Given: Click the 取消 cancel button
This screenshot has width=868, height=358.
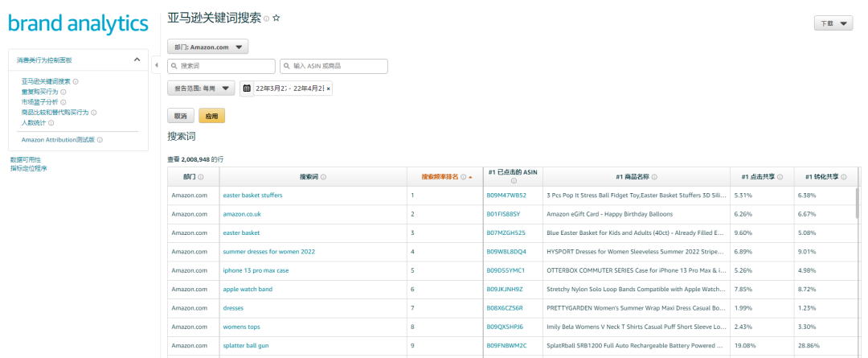Looking at the screenshot, I should [x=181, y=116].
